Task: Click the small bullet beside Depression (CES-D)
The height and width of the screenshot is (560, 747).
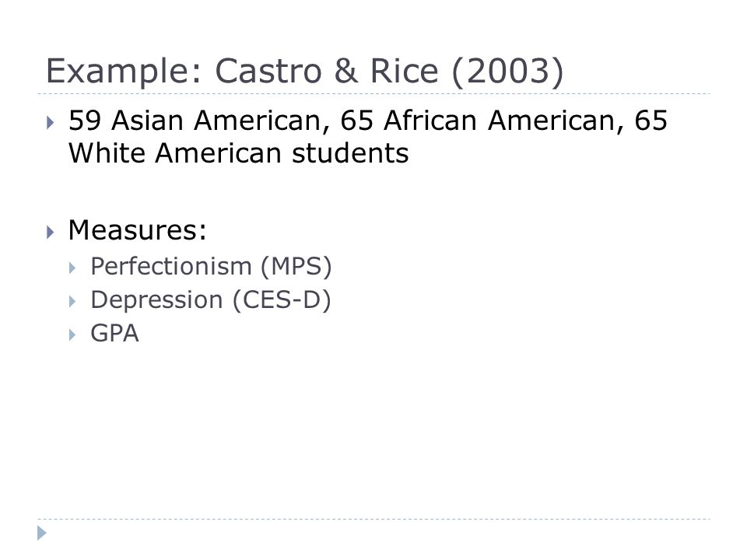Action: tap(72, 302)
